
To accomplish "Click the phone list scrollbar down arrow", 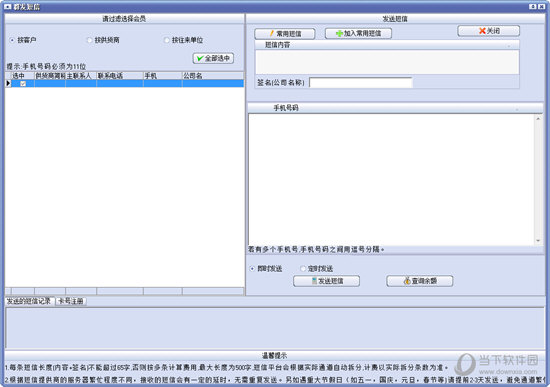I will [538, 241].
